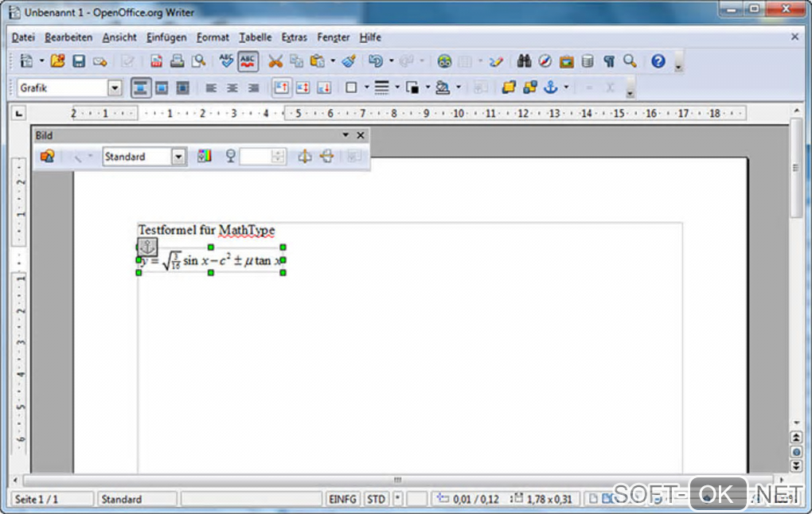This screenshot has width=812, height=514.
Task: Open the border color dropdown arrow
Action: 427,88
